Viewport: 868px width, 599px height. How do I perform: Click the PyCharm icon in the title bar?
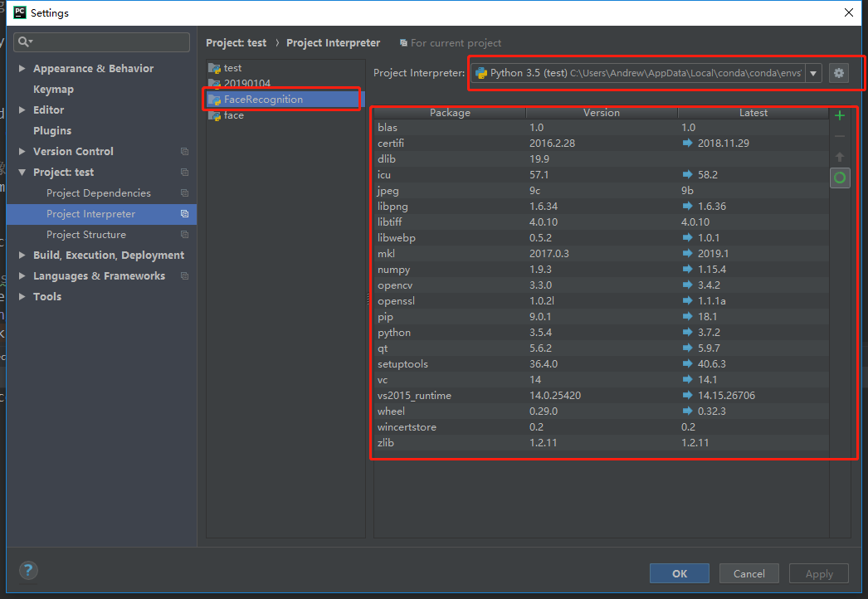(x=18, y=12)
